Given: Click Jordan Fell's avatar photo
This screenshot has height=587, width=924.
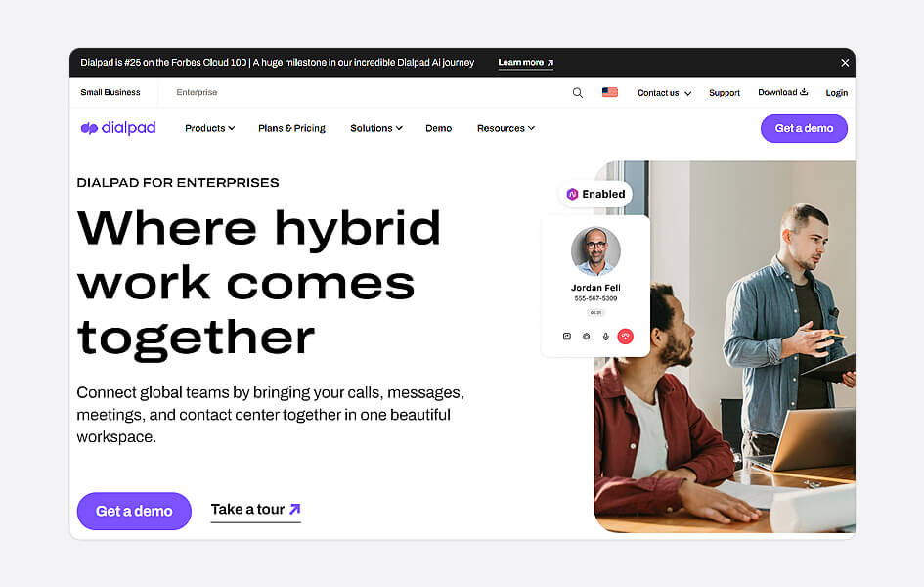Looking at the screenshot, I should point(595,251).
